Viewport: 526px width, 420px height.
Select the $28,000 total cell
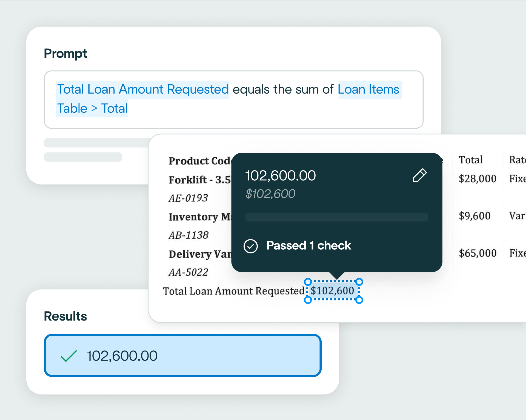(477, 179)
